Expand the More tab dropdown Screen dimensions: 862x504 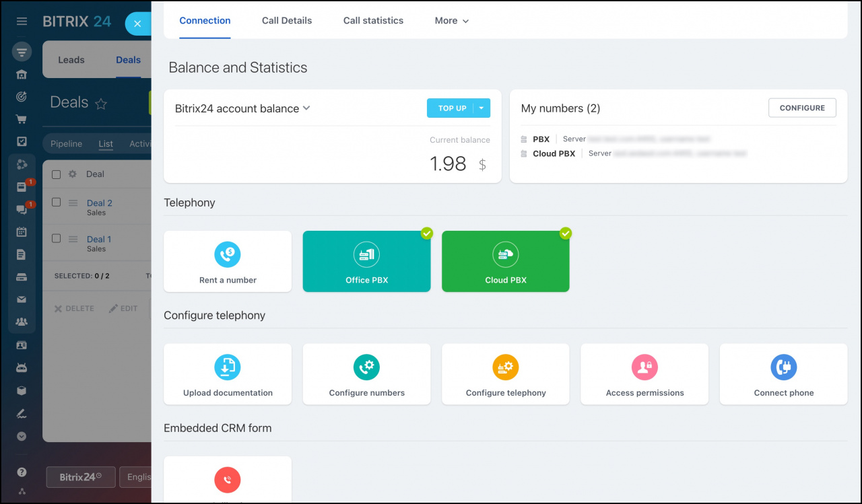pyautogui.click(x=452, y=21)
